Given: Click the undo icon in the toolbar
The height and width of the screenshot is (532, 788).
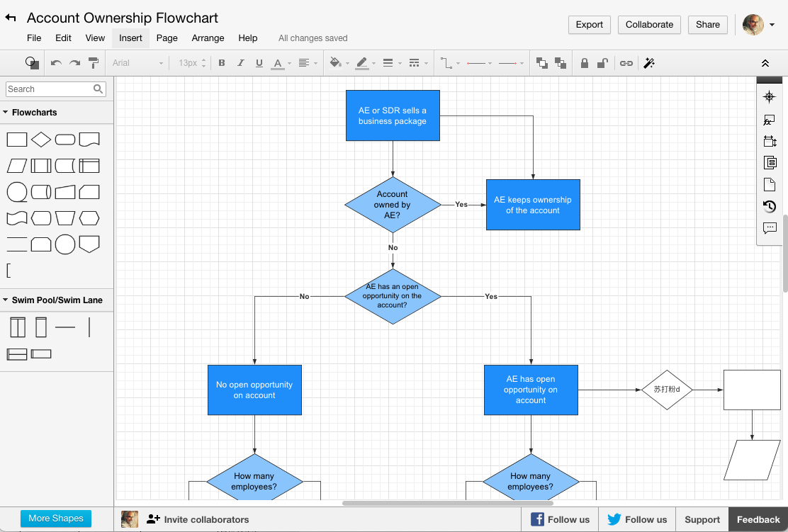Looking at the screenshot, I should [x=57, y=63].
